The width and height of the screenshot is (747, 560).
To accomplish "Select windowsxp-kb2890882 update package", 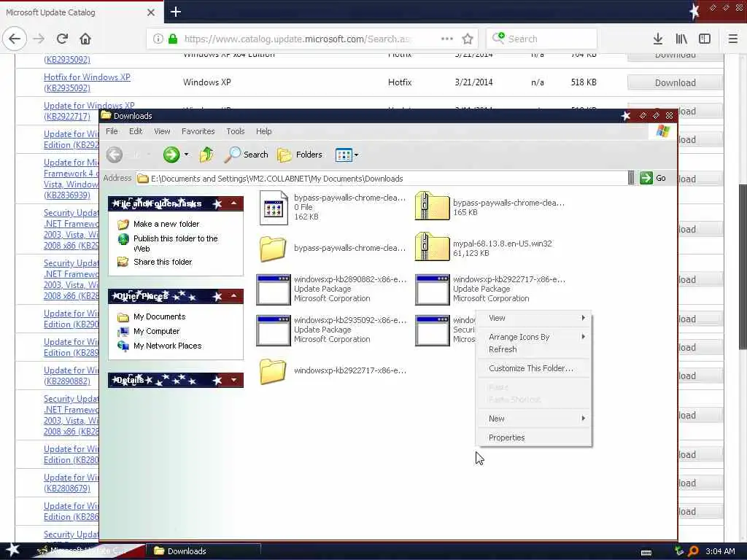I will tap(332, 289).
